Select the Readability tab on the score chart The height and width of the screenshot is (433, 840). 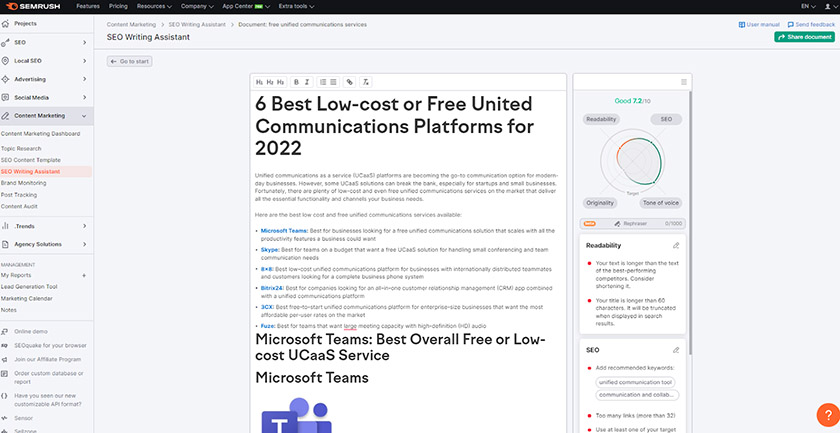601,119
